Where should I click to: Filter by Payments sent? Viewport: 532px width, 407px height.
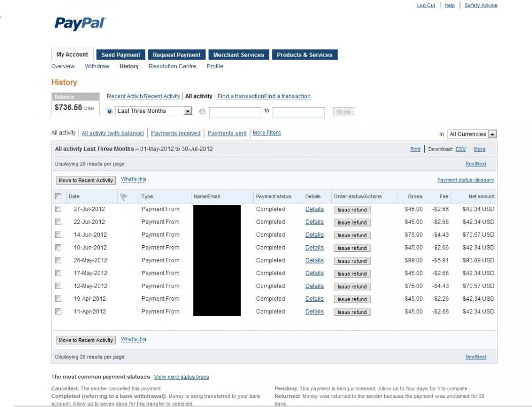(x=227, y=133)
